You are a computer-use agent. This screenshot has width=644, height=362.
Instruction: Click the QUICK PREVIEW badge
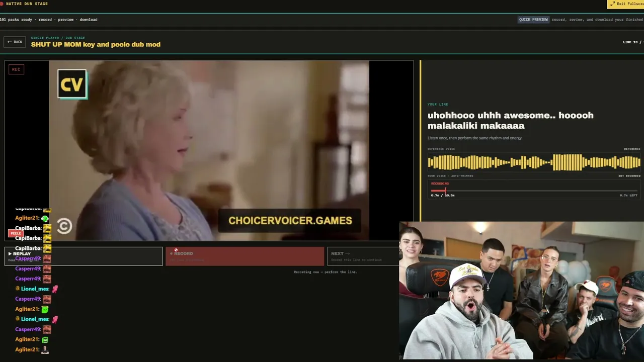[533, 20]
